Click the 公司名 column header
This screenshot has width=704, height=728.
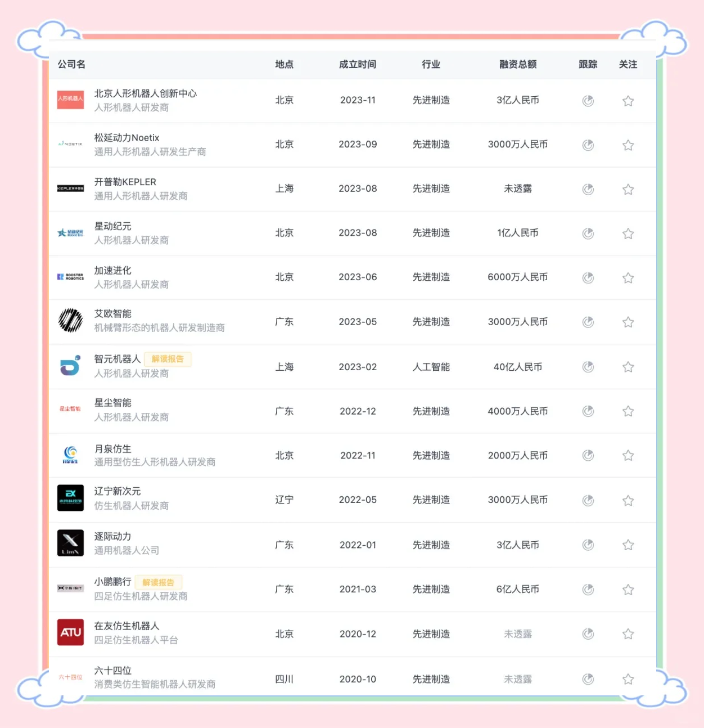click(x=71, y=65)
